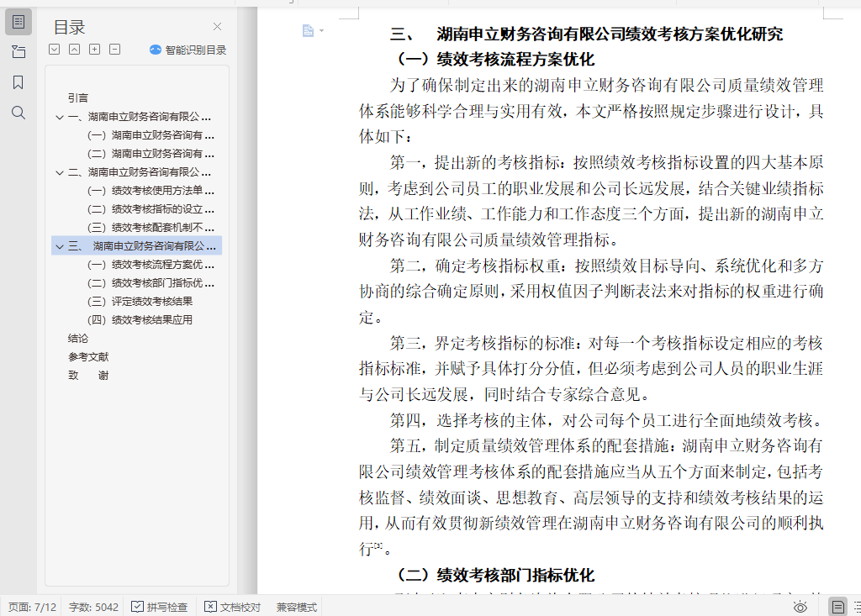861x616 pixels.
Task: Open the bookmark icon in the sidebar
Action: 18,82
